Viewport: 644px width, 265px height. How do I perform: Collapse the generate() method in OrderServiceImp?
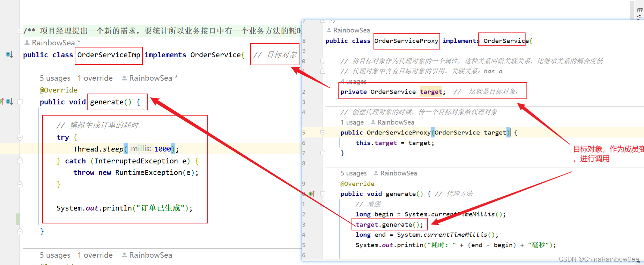pyautogui.click(x=20, y=102)
